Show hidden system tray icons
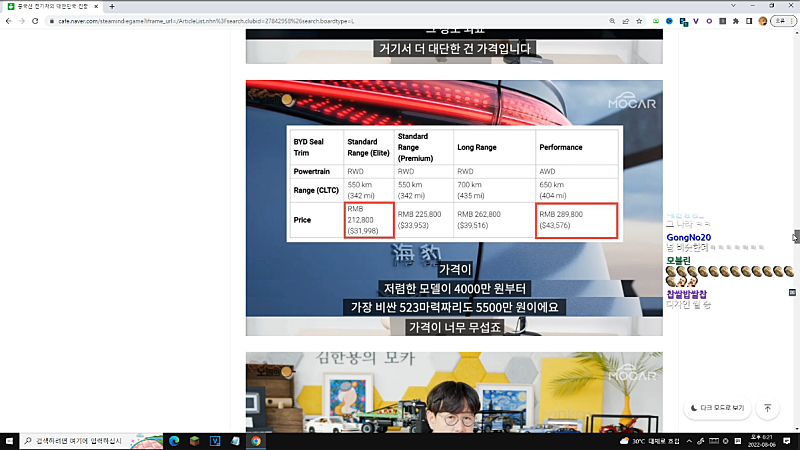Image resolution: width=800 pixels, height=450 pixels. coord(689,441)
